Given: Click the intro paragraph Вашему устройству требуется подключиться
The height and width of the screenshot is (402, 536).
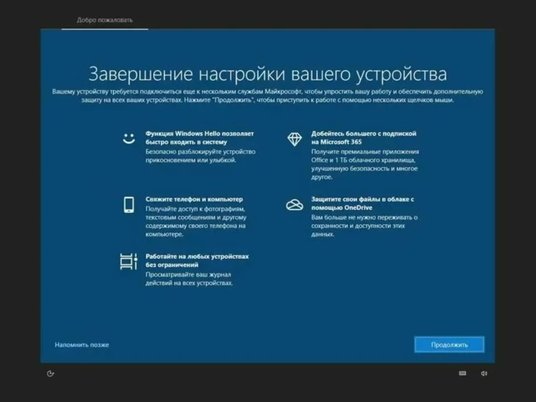Looking at the screenshot, I should tap(268, 96).
